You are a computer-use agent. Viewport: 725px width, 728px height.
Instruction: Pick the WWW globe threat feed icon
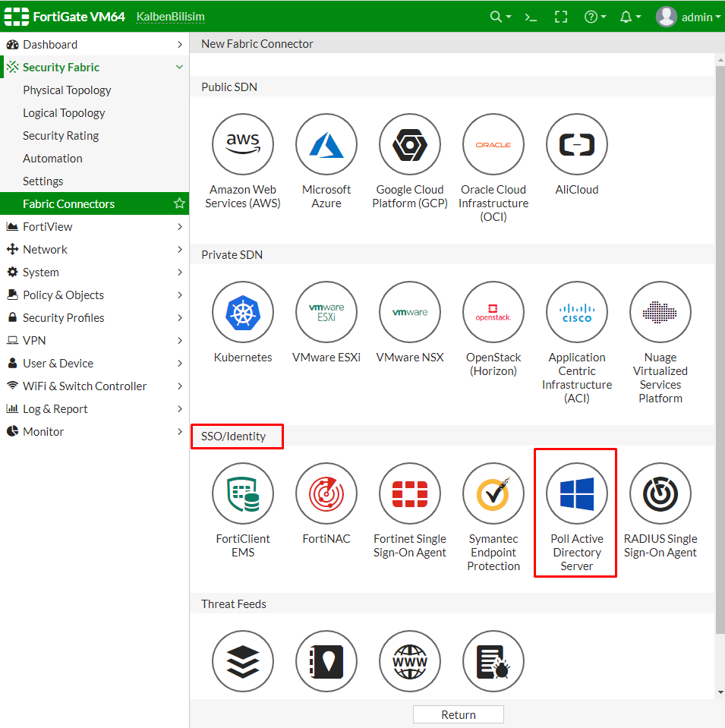(410, 661)
